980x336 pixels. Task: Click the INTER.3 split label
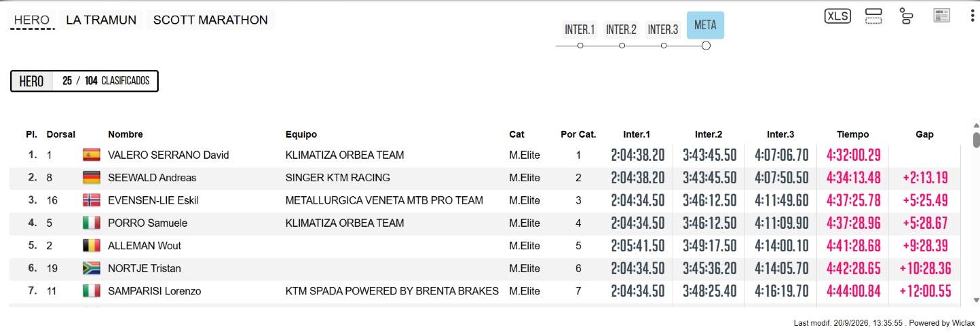tap(663, 29)
